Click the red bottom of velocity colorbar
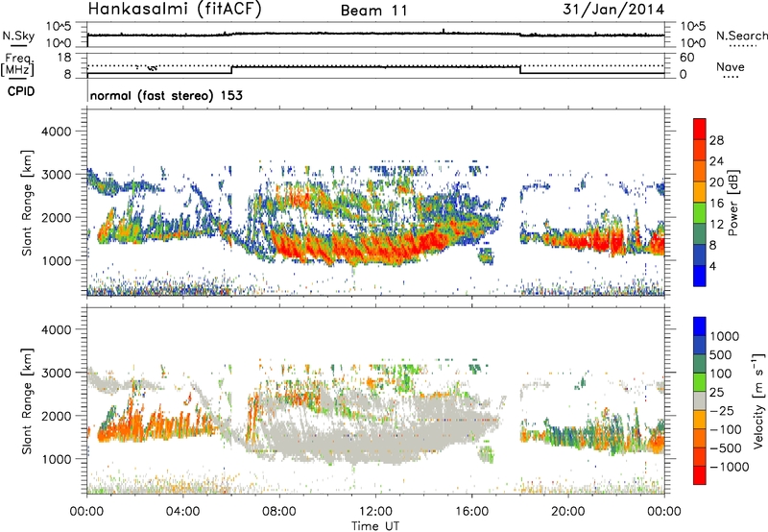The height and width of the screenshot is (532, 768). (700, 475)
